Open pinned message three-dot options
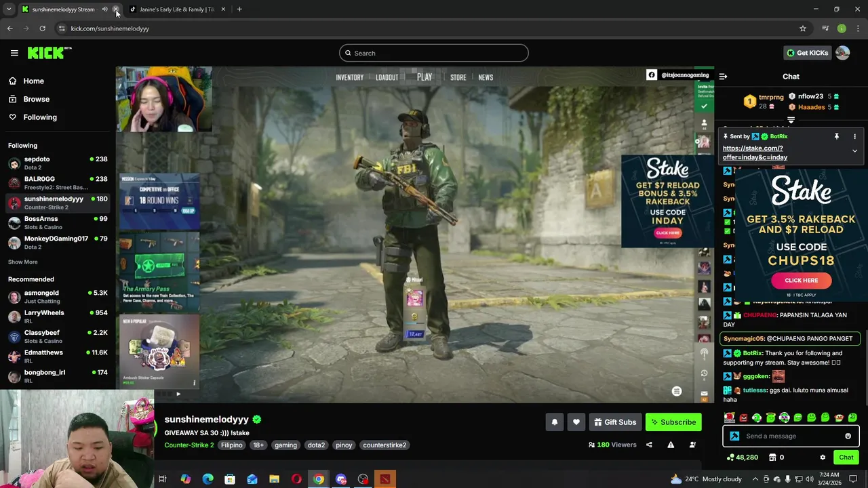Viewport: 868px width, 488px height. coord(854,136)
